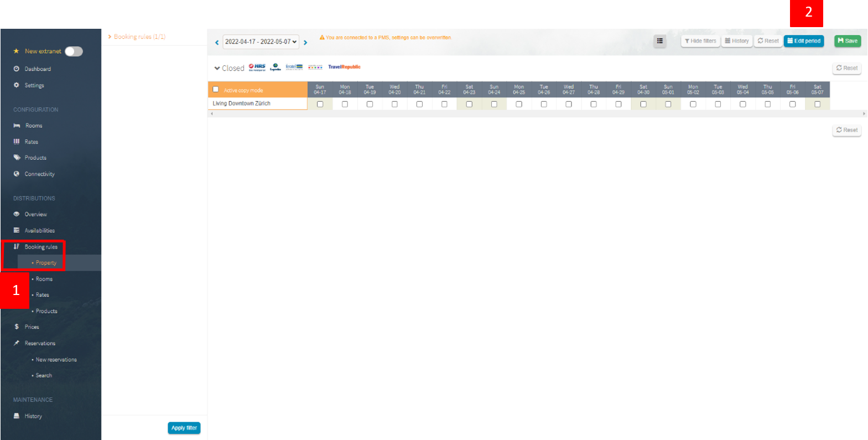Screen dimensions: 868x440
Task: Click the Settings gear icon
Action: point(17,85)
